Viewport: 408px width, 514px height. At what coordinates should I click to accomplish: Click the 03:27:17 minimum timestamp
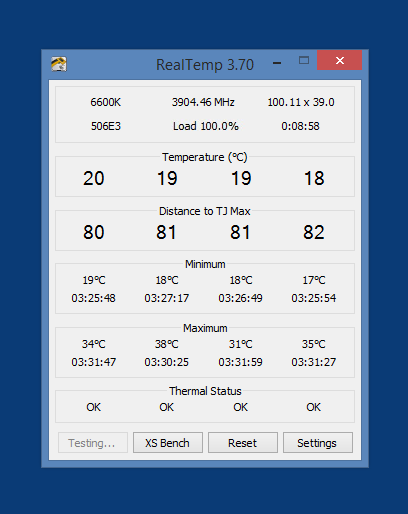point(167,298)
